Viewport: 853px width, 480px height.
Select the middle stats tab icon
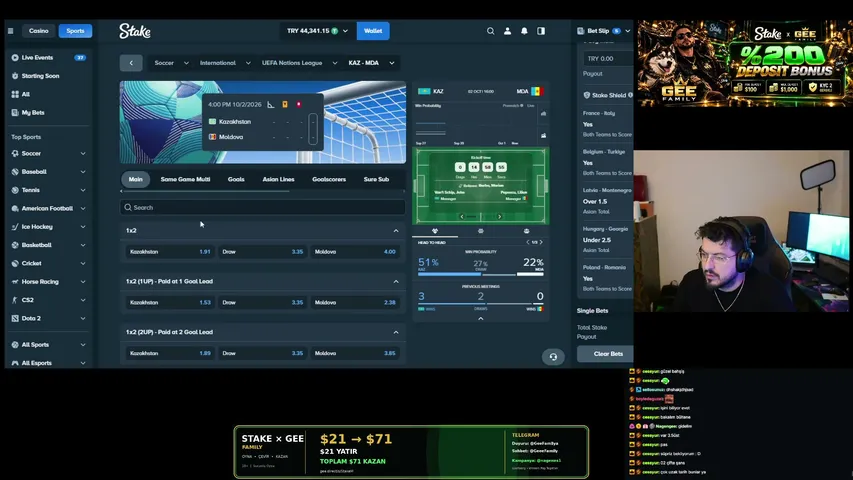[480, 231]
